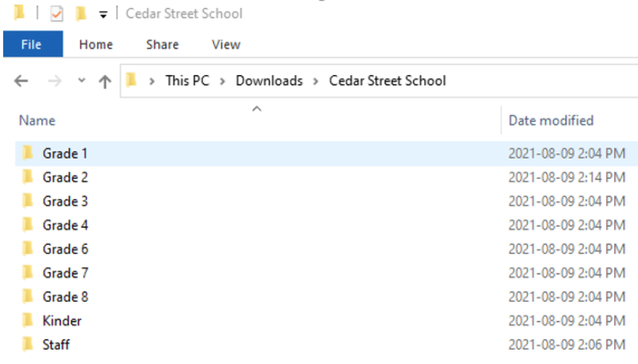Sort by the Date modified column header
The image size is (638, 364).
coord(551,121)
